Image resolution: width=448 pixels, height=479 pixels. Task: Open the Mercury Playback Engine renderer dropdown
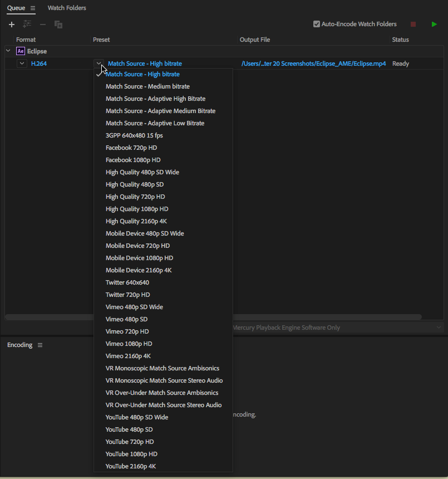[439, 328]
